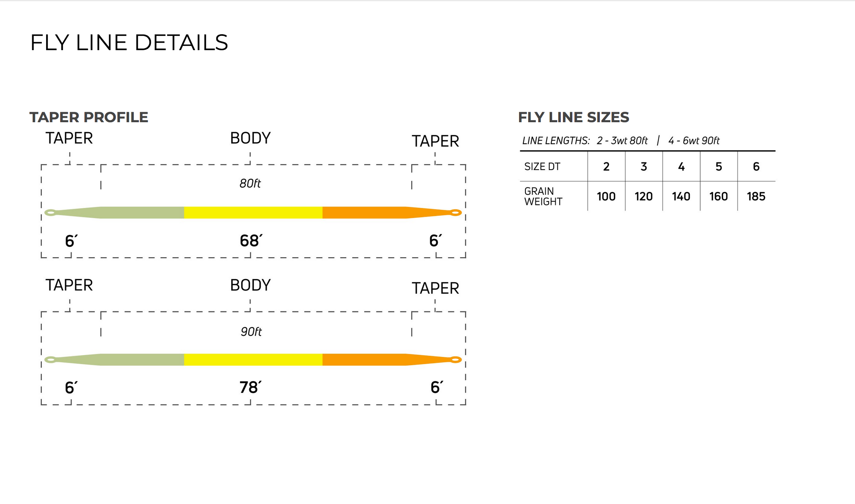855x504 pixels.
Task: Select size 4 in the SIZE DT row
Action: (681, 167)
